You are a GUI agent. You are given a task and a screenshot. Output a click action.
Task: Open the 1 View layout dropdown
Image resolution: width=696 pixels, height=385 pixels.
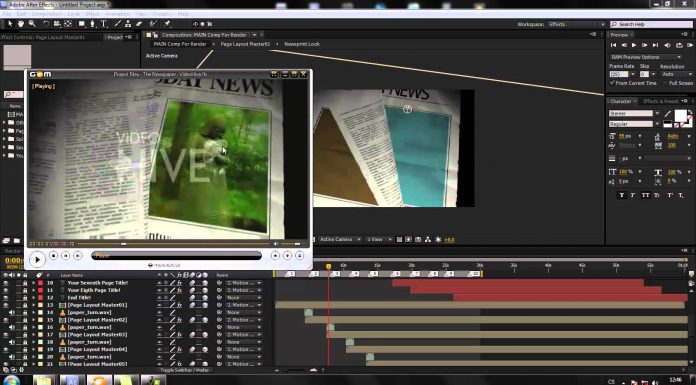(x=379, y=239)
